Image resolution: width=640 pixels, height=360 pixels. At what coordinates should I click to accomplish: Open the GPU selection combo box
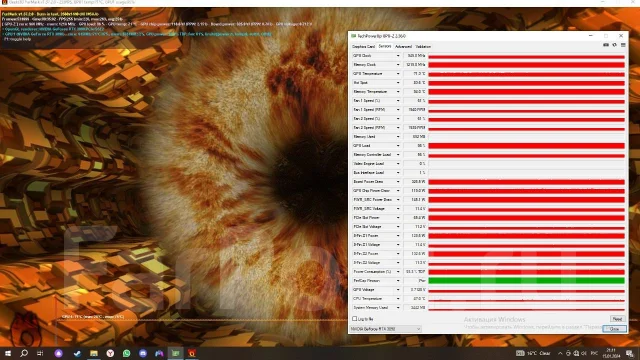385,329
